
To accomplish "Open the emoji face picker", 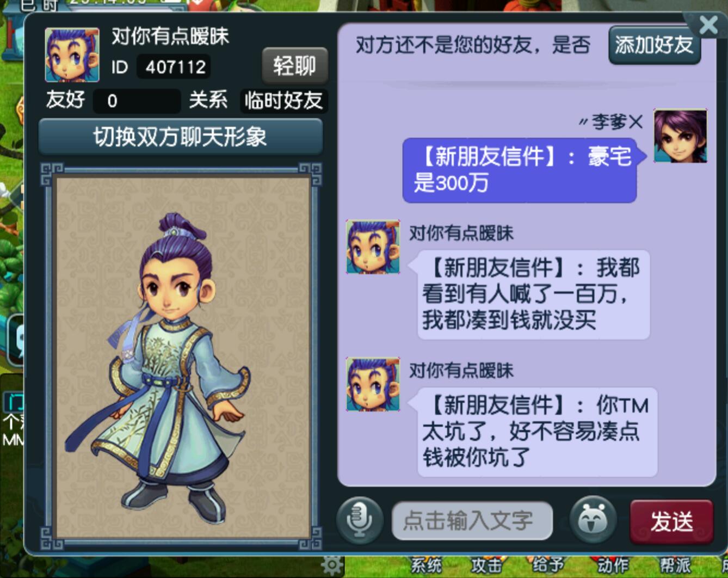I will (x=593, y=520).
